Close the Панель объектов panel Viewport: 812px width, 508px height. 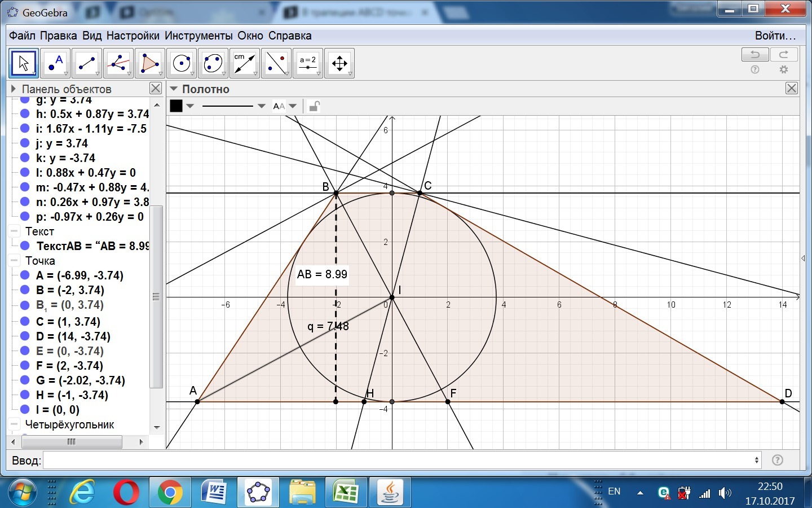click(x=156, y=89)
